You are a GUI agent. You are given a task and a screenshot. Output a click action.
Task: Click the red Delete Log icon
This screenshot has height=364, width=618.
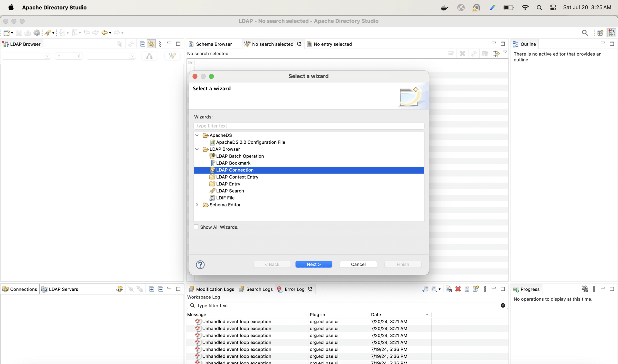458,289
